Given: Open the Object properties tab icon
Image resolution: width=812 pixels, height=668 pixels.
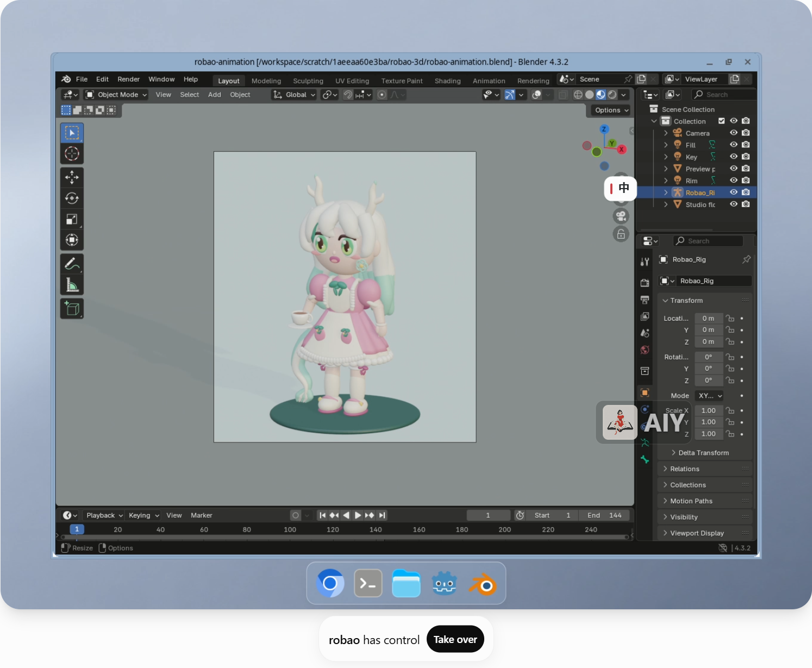Looking at the screenshot, I should click(645, 392).
